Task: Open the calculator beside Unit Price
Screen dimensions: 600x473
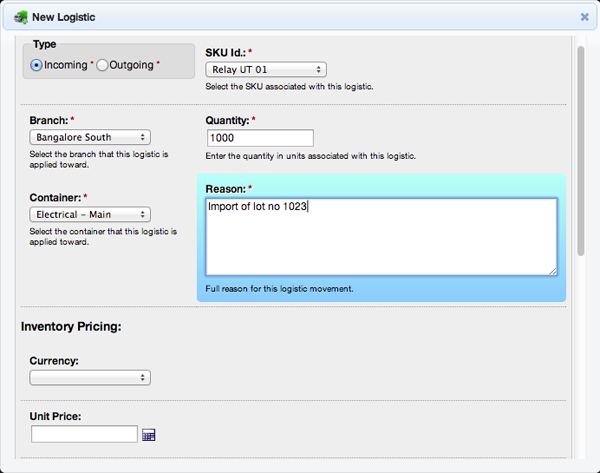Action: point(149,435)
